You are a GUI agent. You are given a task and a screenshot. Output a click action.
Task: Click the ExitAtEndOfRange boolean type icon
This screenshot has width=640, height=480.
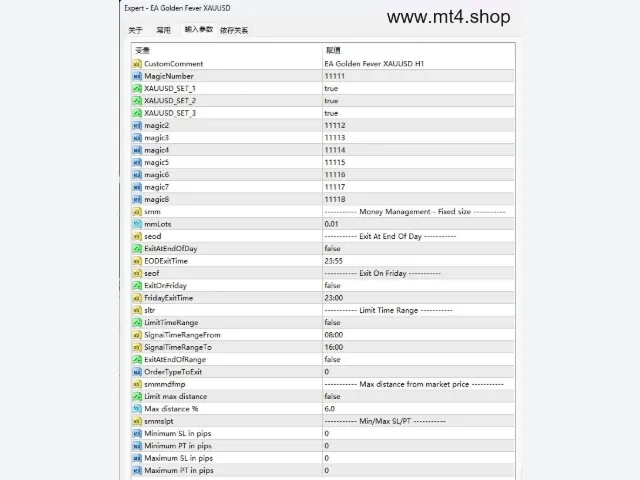[x=137, y=360]
